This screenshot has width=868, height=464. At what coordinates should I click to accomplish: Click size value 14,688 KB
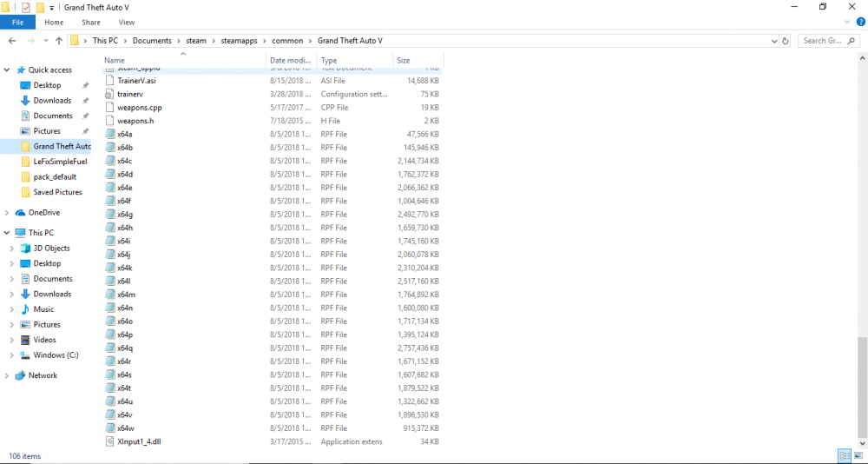(423, 81)
